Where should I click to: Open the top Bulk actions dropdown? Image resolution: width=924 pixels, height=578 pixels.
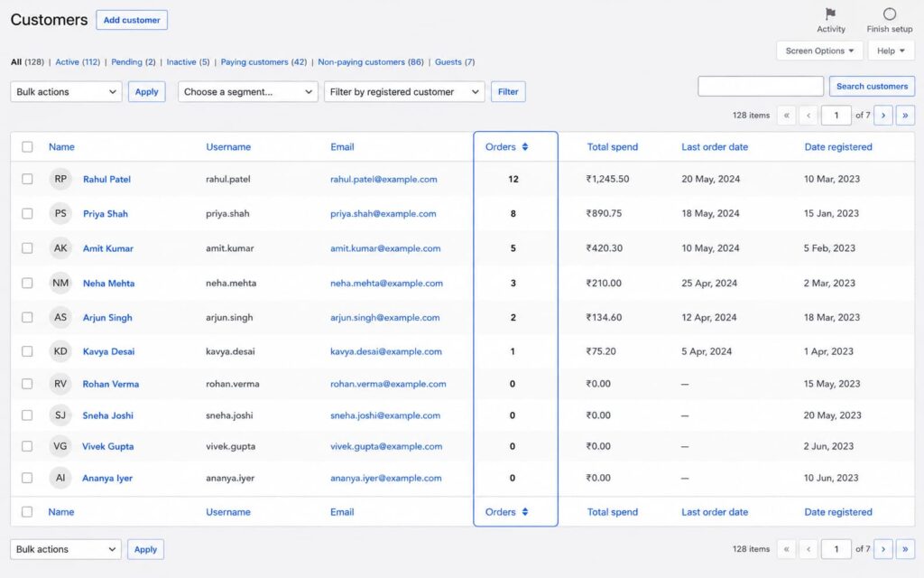66,91
